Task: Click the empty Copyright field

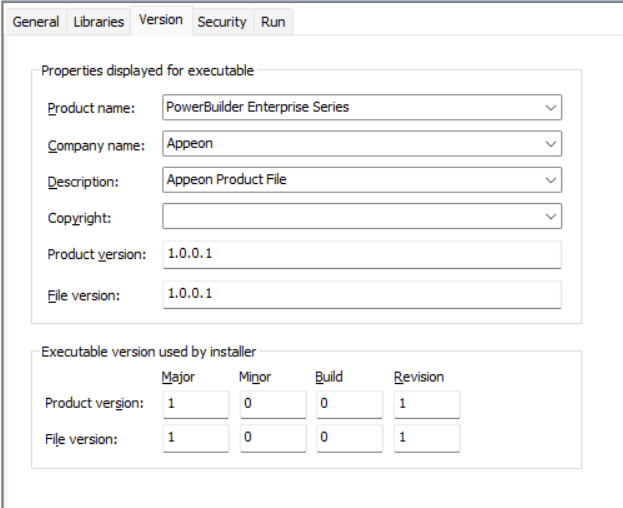Action: (350, 216)
